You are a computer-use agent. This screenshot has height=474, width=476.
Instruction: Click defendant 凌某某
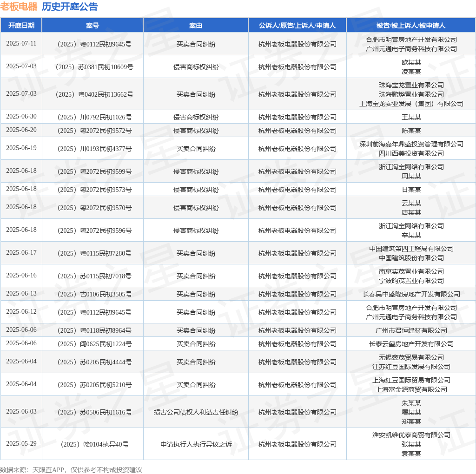pos(411,72)
